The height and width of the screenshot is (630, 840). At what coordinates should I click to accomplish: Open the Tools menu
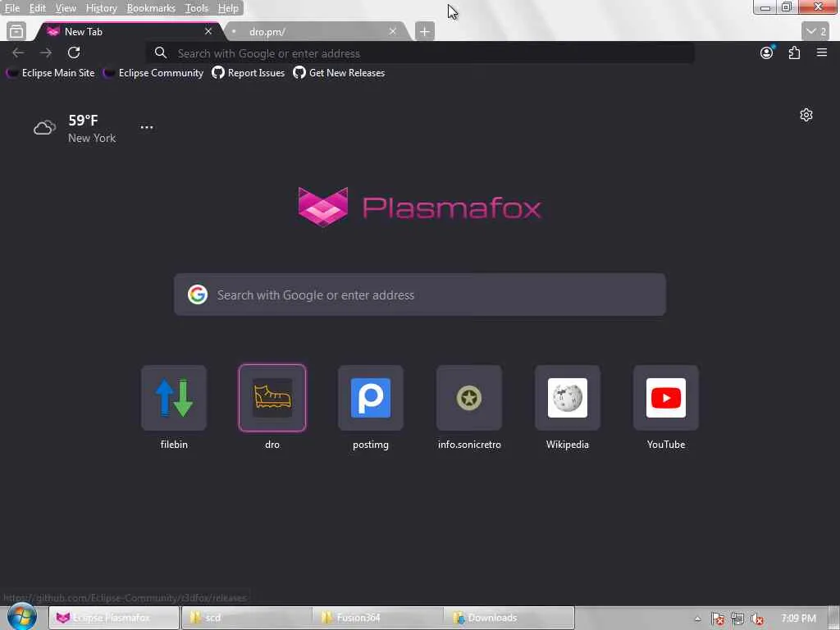197,8
